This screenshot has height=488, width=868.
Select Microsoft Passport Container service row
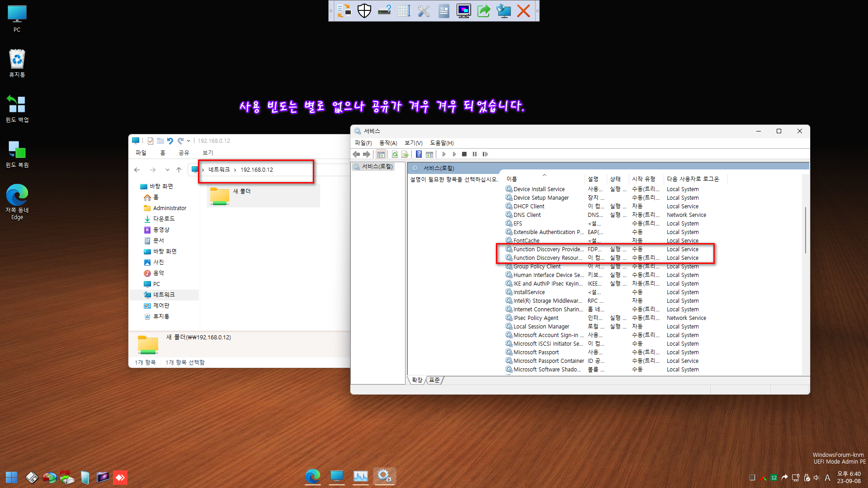[616, 361]
